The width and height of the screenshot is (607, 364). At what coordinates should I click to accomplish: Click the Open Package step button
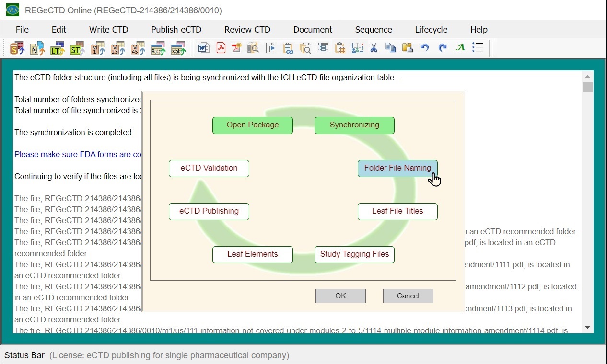[x=253, y=125]
